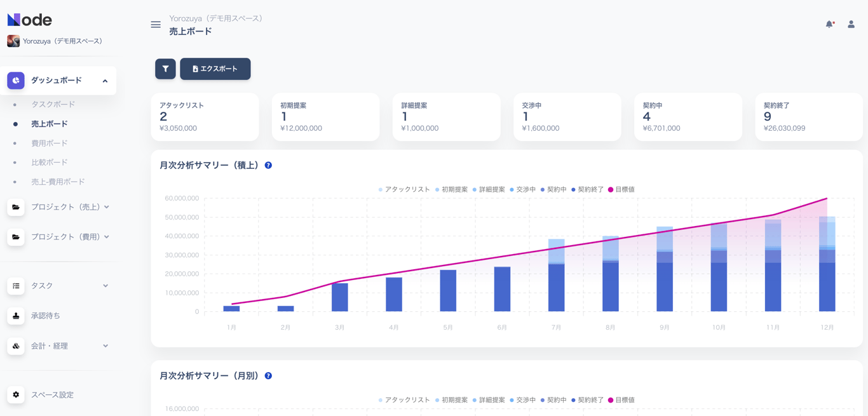868x416 pixels.
Task: Click the 会計・経理 icon
Action: click(16, 346)
